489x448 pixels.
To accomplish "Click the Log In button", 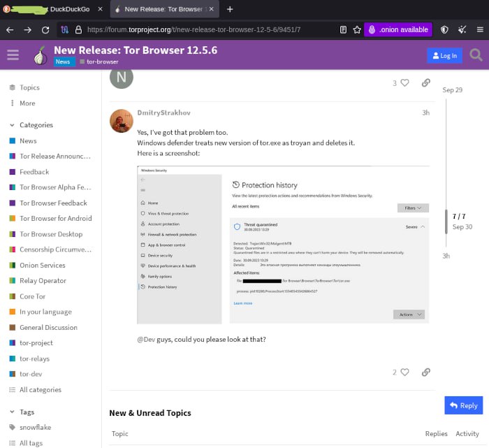I will click(x=444, y=56).
